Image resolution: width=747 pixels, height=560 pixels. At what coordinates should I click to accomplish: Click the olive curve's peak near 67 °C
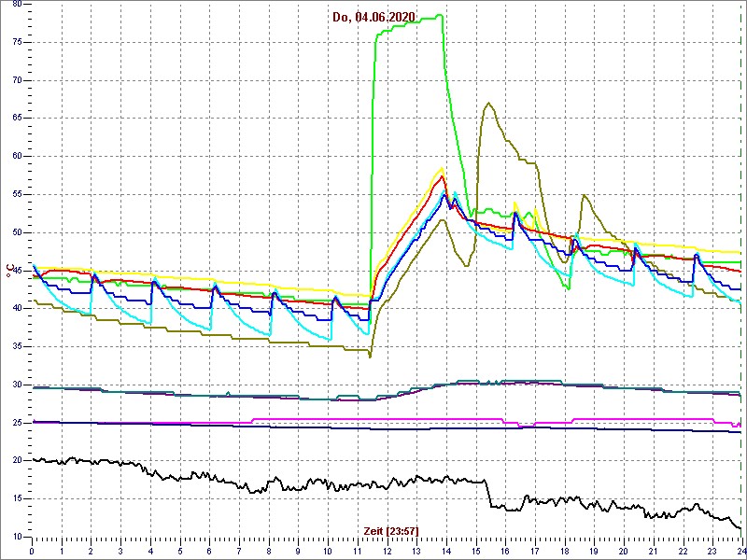pos(488,103)
